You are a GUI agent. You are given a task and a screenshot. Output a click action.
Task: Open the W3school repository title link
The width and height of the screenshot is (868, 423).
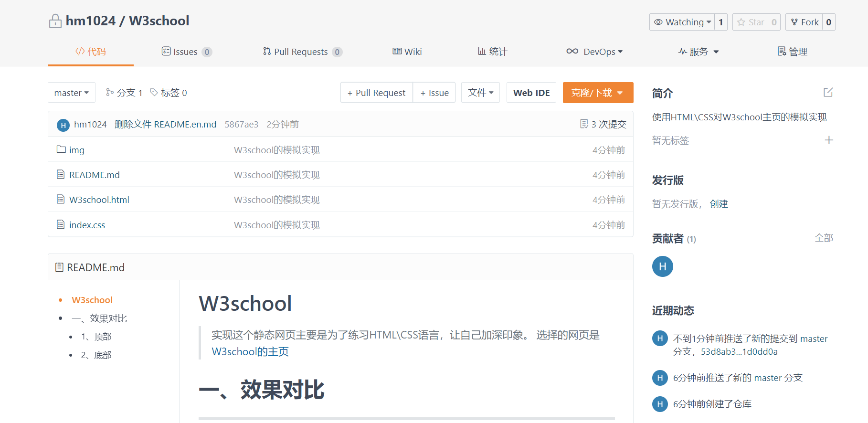click(159, 21)
